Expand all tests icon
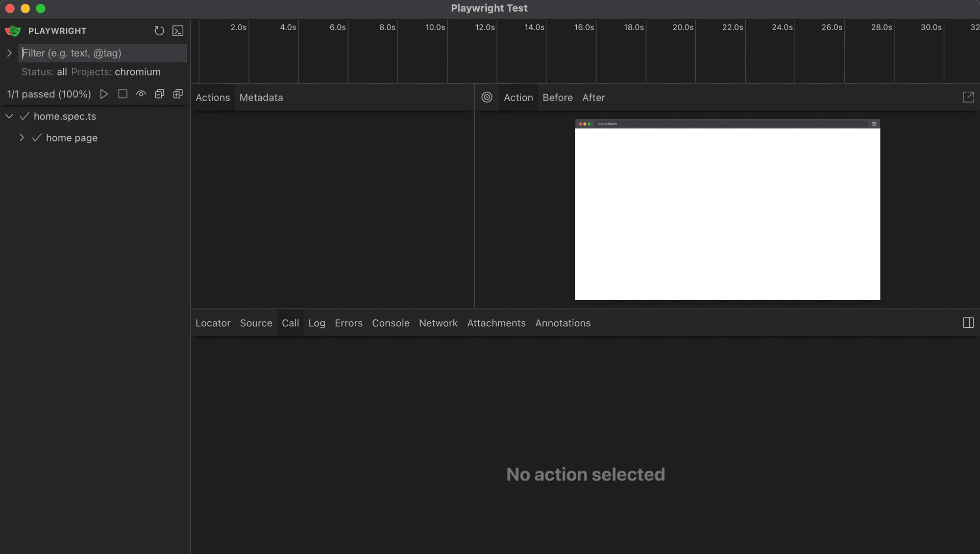Screen dimensions: 980x554 pos(178,94)
